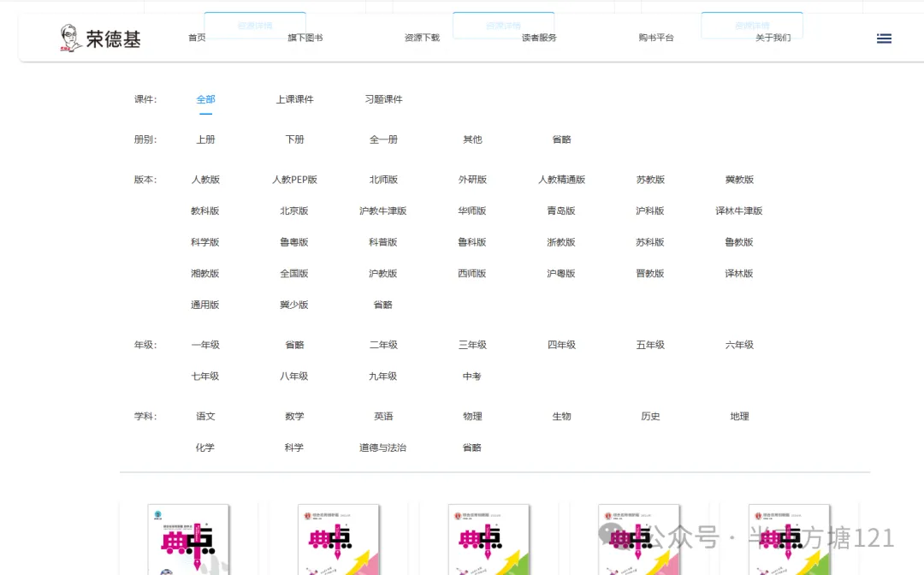Viewport: 924px width, 575px height.
Task: Filter grade by 一年级
Action: [205, 345]
